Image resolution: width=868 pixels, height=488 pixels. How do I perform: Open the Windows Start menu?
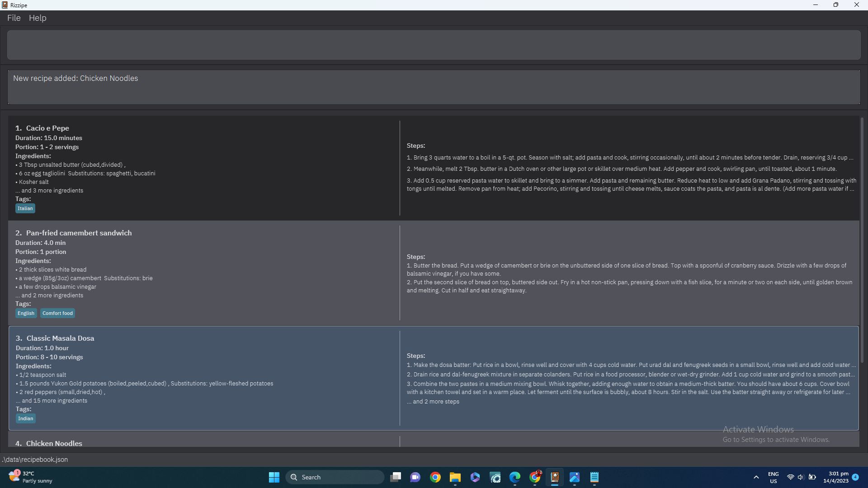point(274,477)
